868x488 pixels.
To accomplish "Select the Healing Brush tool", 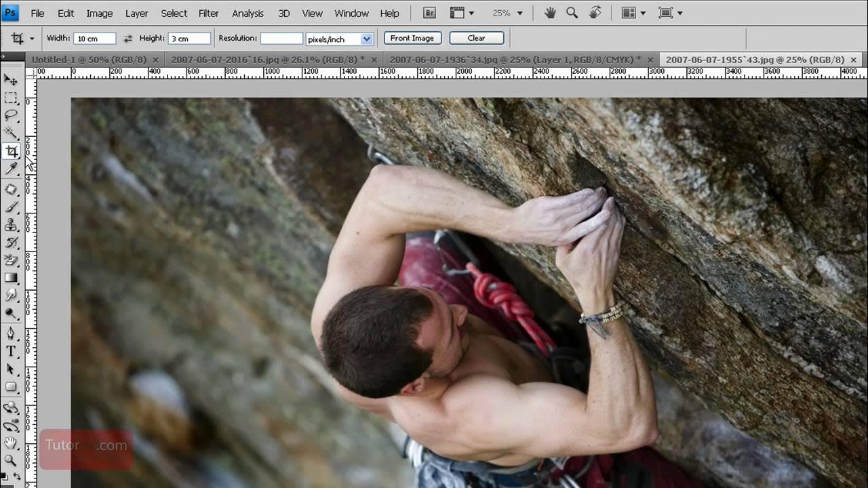I will pyautogui.click(x=11, y=189).
